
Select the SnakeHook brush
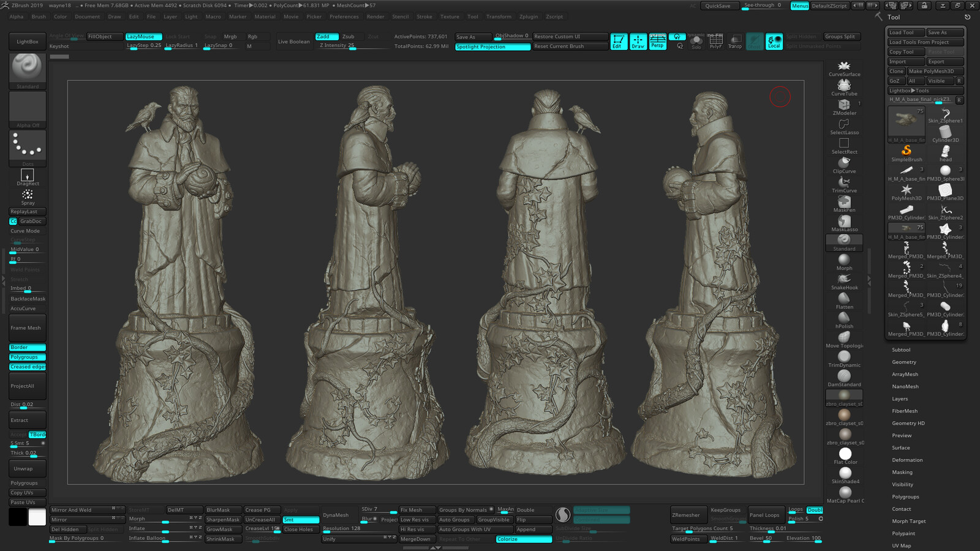(844, 282)
